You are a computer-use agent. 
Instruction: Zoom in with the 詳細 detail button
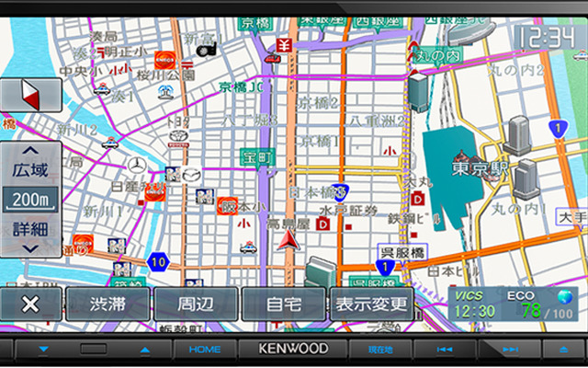[30, 236]
